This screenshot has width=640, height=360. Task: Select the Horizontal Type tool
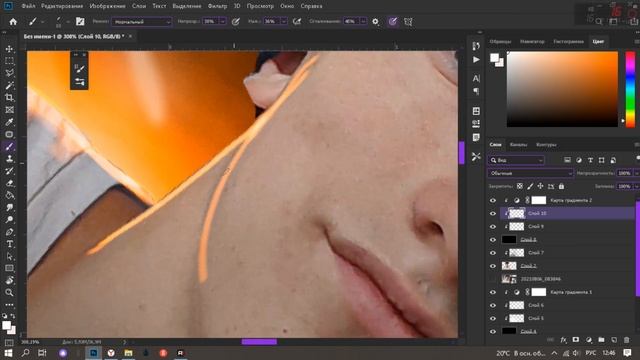(x=9, y=244)
